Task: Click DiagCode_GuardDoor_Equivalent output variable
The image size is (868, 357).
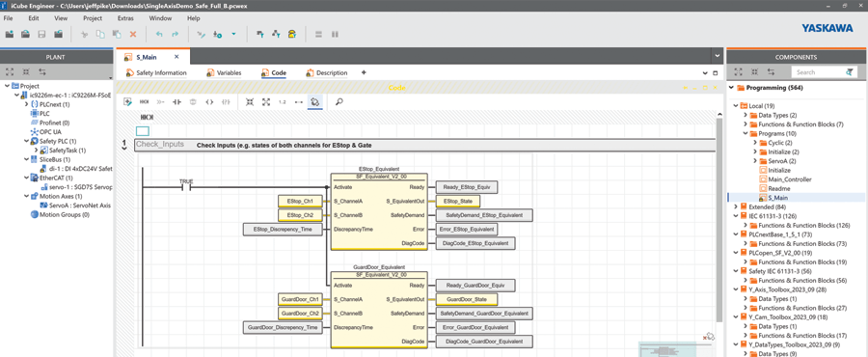Action: [x=484, y=342]
